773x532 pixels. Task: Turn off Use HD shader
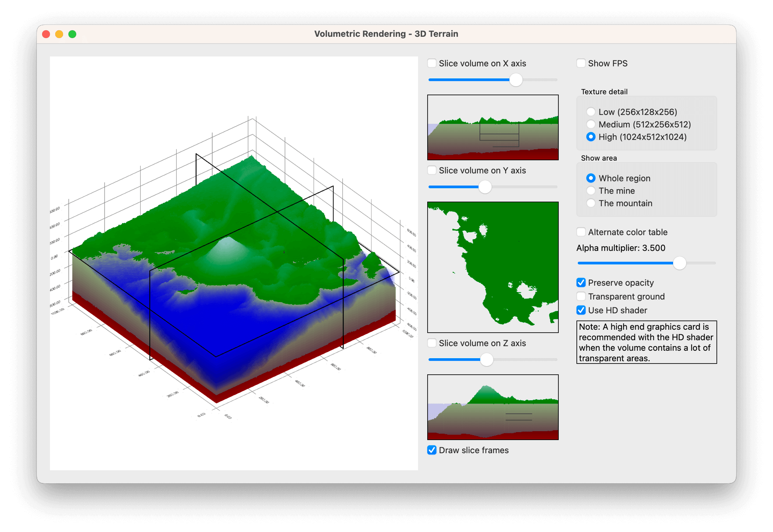pyautogui.click(x=581, y=310)
